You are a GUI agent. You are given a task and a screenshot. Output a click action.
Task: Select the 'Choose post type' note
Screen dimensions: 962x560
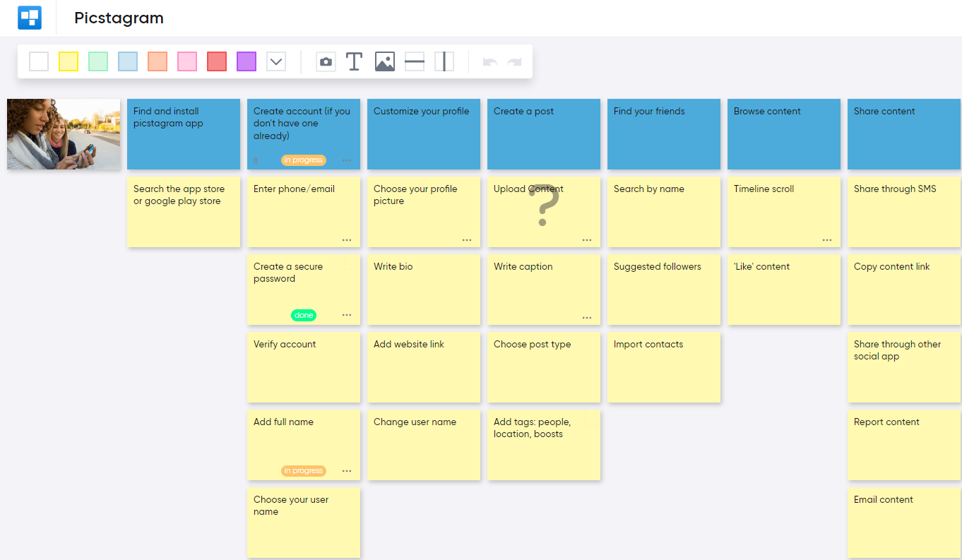[x=544, y=367]
